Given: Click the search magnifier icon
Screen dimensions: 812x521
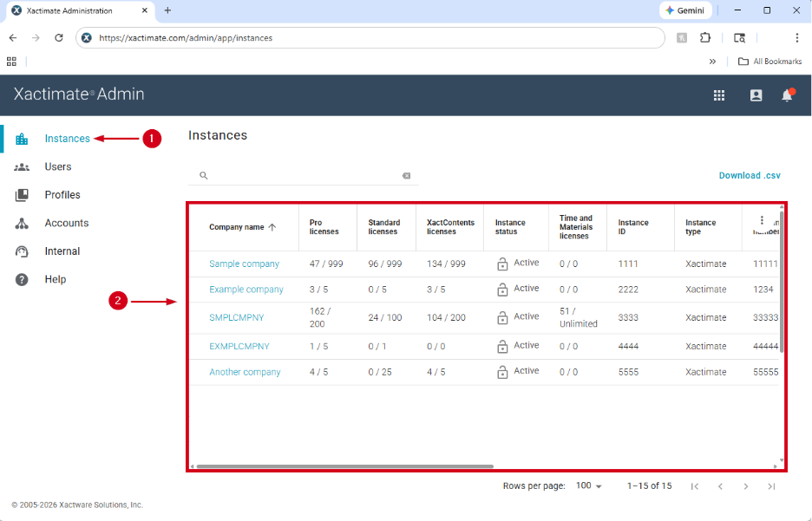Looking at the screenshot, I should 204,176.
